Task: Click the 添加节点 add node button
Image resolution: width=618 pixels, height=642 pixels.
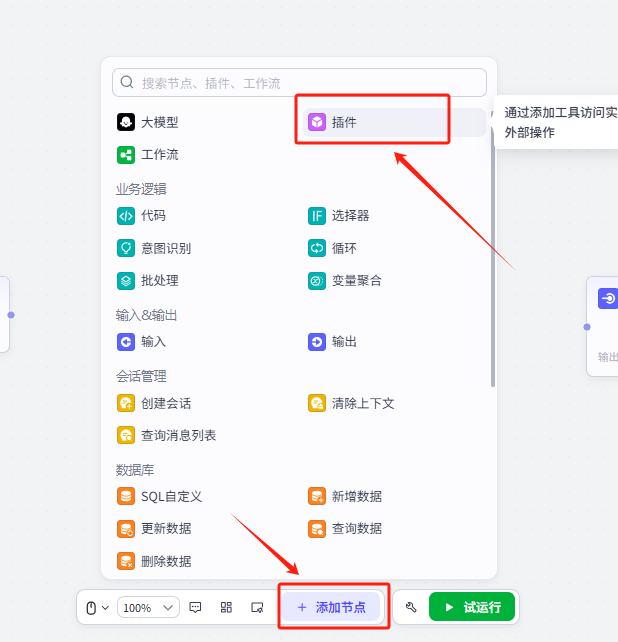Action: pyautogui.click(x=331, y=607)
